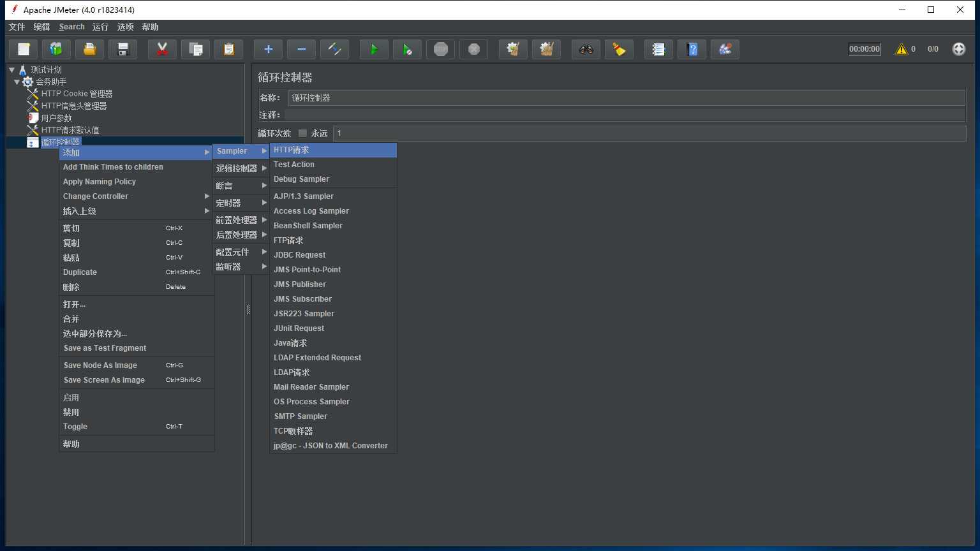Image resolution: width=980 pixels, height=551 pixels.
Task: Click Save as Test Fragment
Action: point(137,348)
